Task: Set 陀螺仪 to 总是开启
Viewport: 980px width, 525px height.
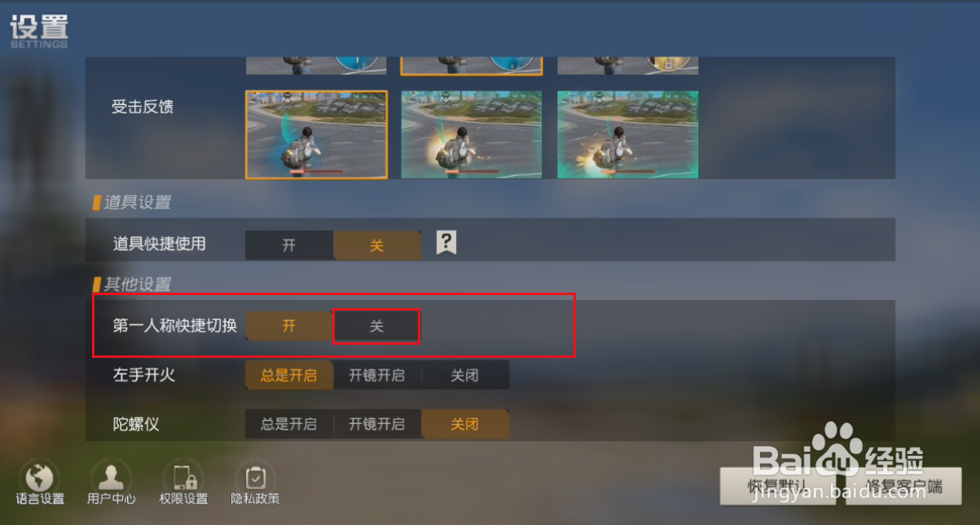Action: pos(289,424)
